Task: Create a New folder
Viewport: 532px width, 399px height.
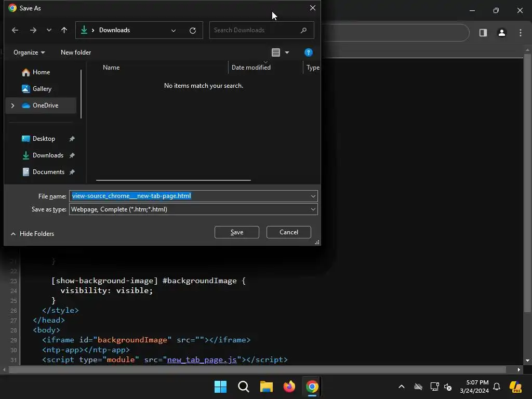Action: pyautogui.click(x=76, y=52)
